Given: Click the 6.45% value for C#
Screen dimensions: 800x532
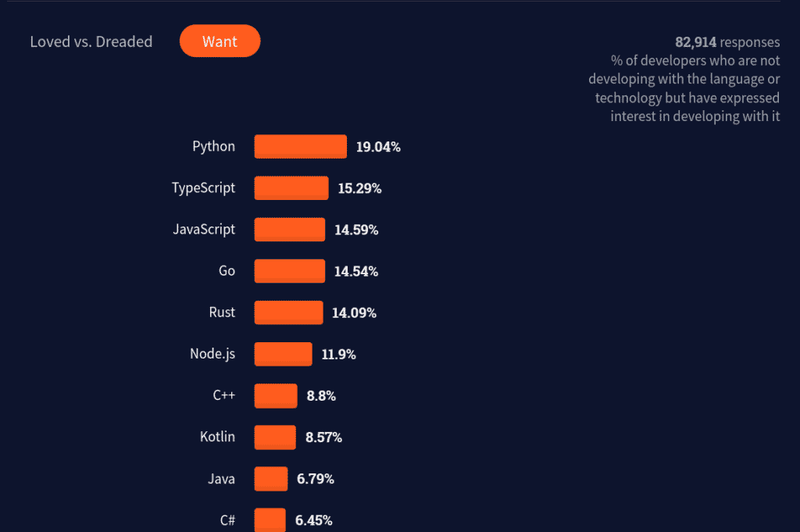Looking at the screenshot, I should [x=314, y=520].
